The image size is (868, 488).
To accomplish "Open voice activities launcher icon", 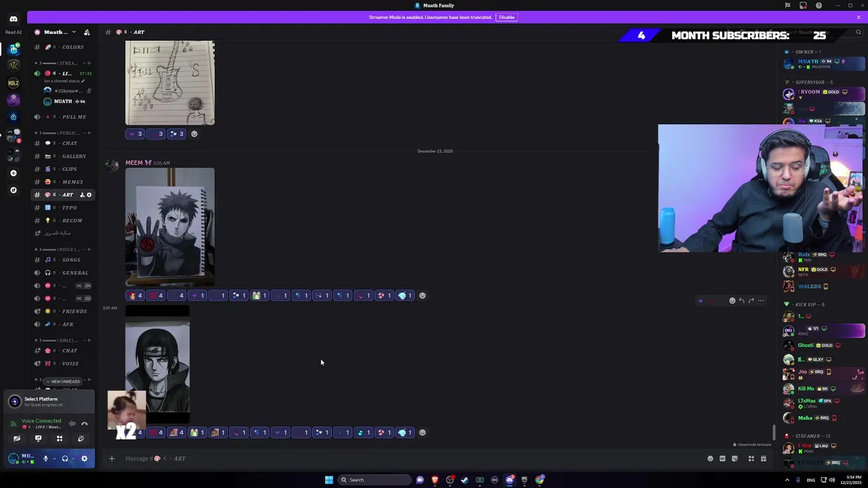I will 60,439.
